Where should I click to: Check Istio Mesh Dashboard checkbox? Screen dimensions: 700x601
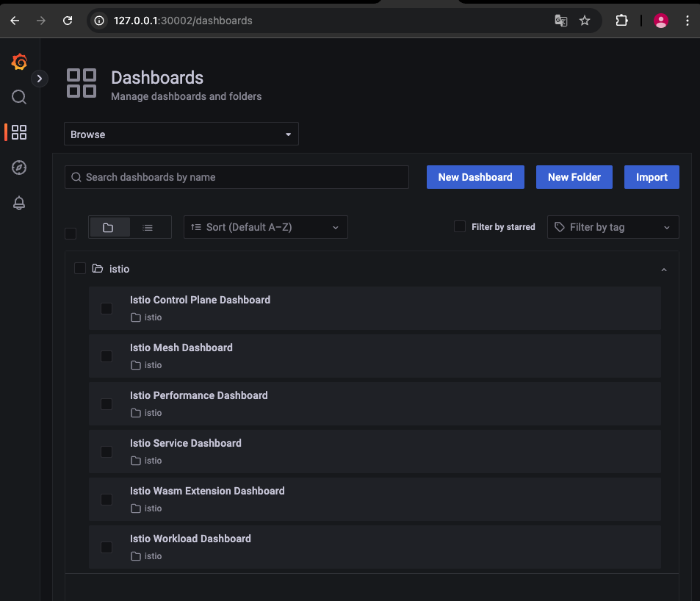pos(107,356)
